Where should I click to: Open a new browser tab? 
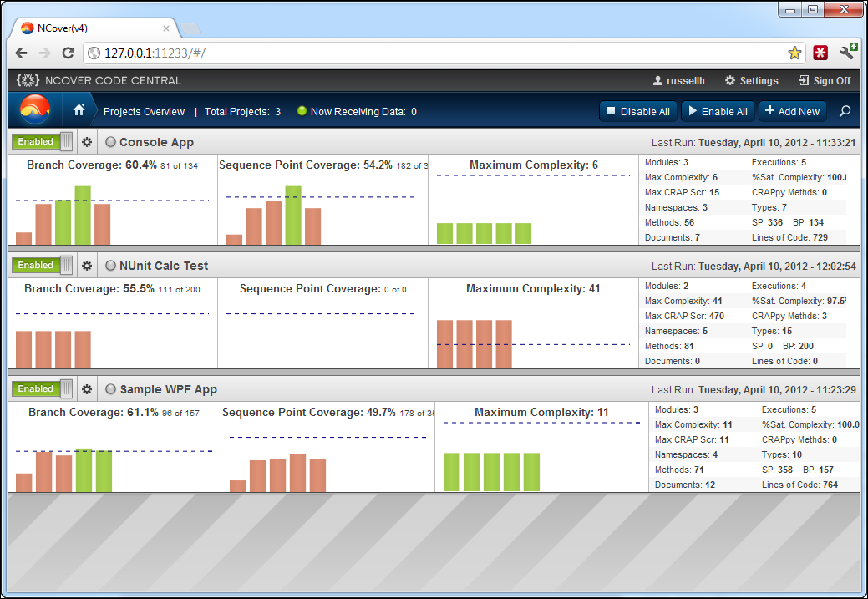pos(190,28)
